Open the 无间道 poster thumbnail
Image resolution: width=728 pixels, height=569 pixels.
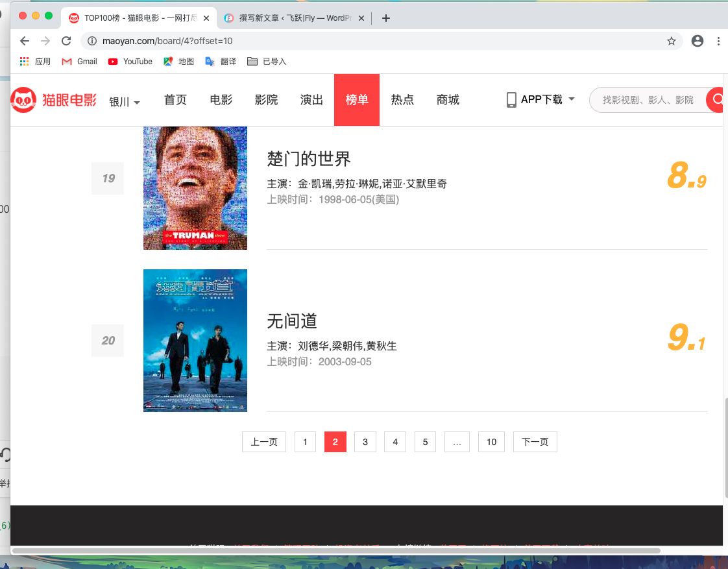(195, 340)
